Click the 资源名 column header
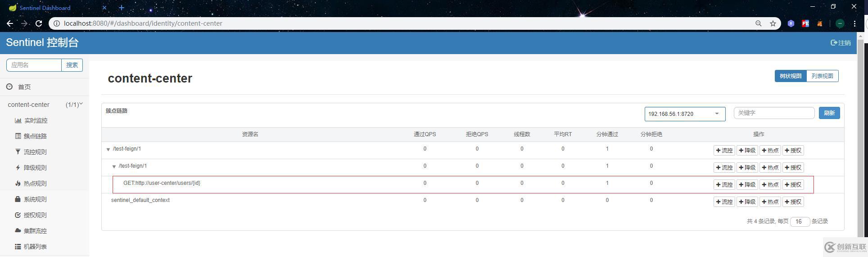 coord(250,134)
